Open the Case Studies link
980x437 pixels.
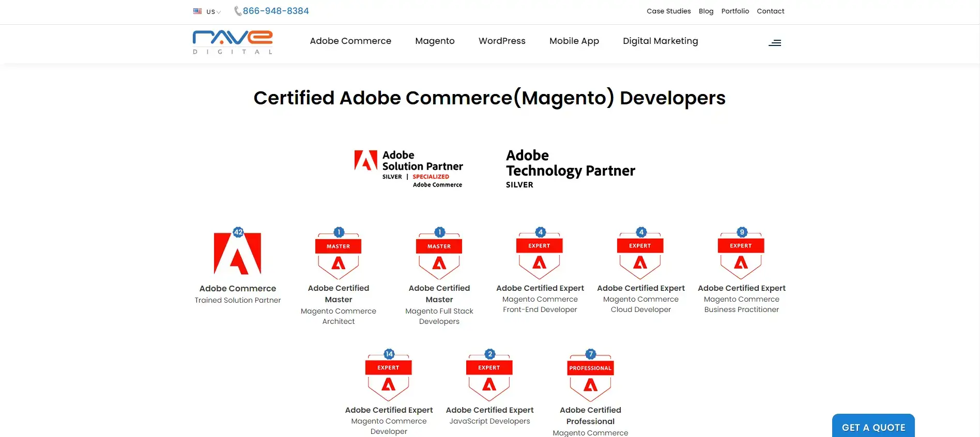pos(668,11)
